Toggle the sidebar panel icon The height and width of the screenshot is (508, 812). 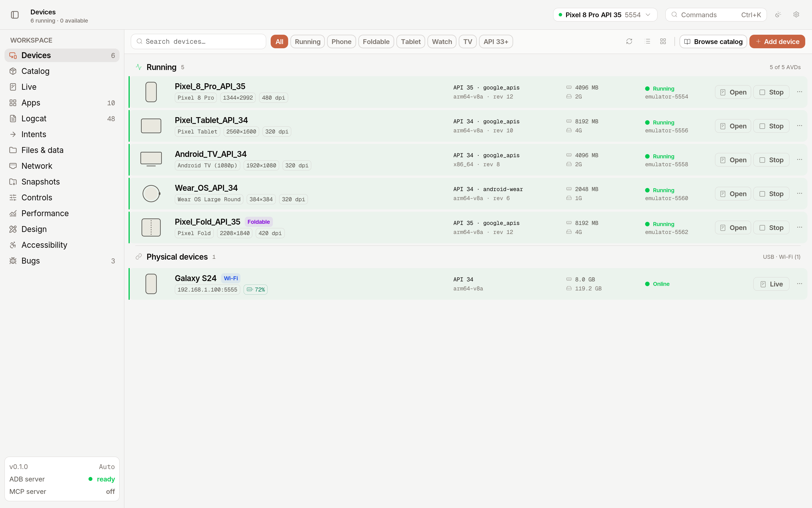(15, 15)
